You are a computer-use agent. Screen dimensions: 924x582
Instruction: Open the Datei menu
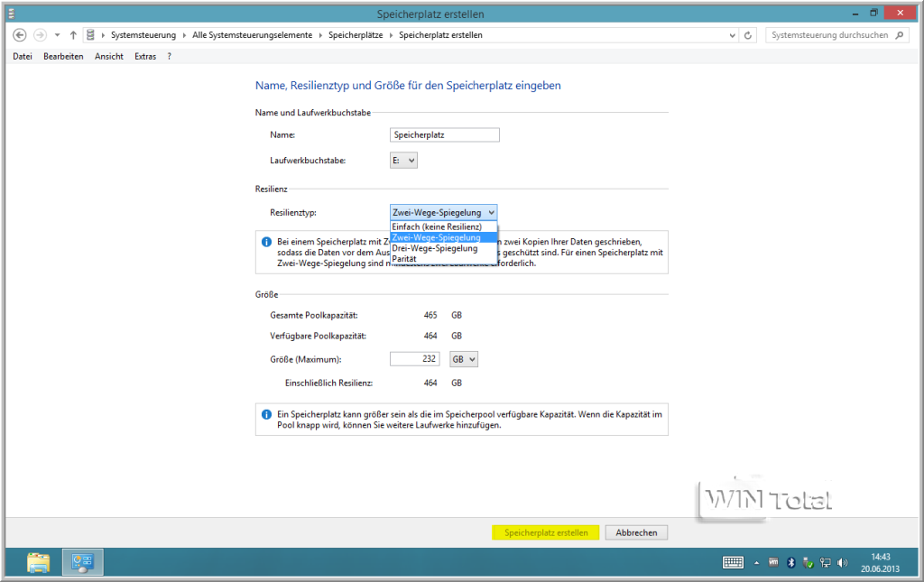pyautogui.click(x=23, y=57)
